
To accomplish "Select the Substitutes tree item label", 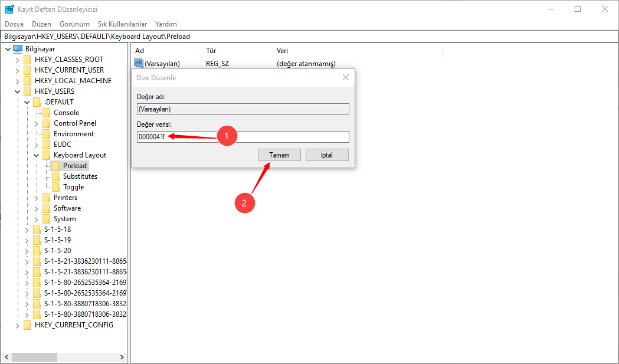I will click(x=80, y=176).
